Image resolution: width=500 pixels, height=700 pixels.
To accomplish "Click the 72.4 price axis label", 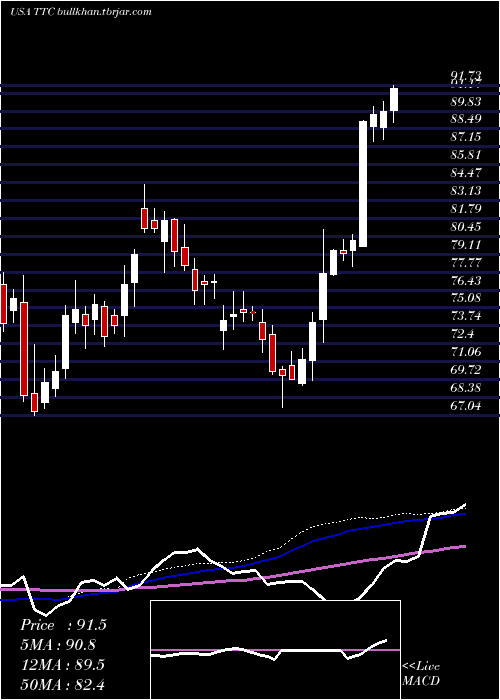I will (462, 334).
